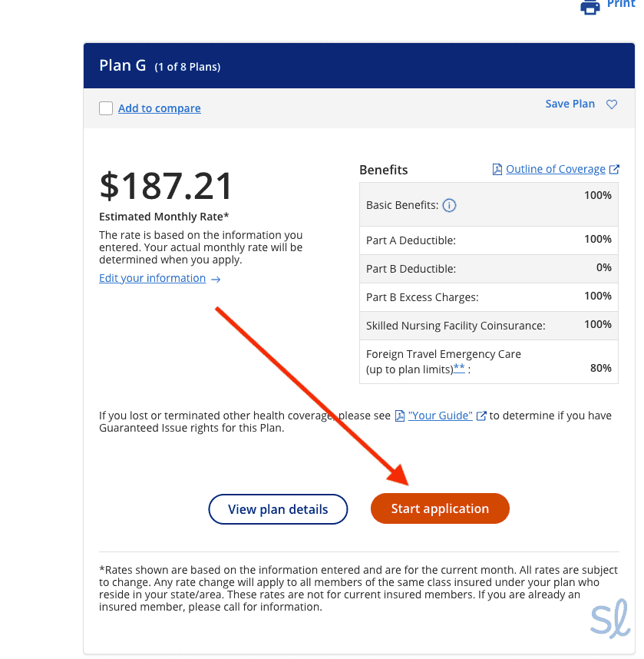Image resolution: width=644 pixels, height=659 pixels.
Task: Click the heart icon next to Save Plan
Action: pyautogui.click(x=611, y=104)
